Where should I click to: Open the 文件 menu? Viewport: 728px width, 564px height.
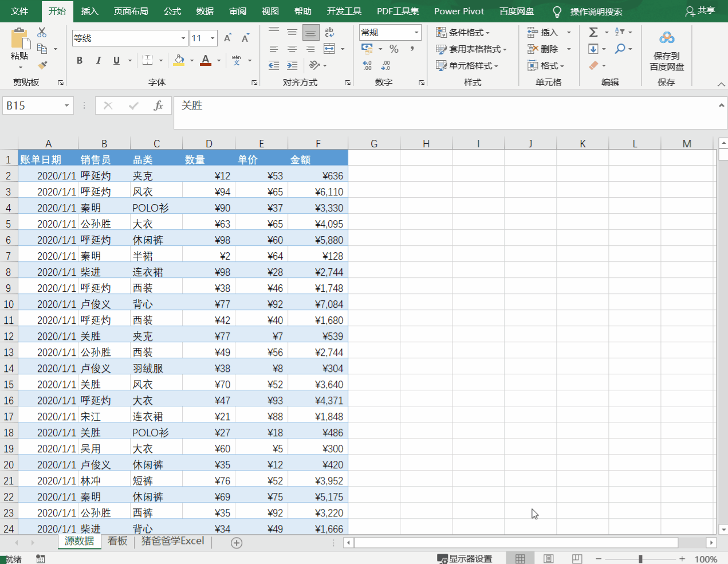[x=20, y=11]
